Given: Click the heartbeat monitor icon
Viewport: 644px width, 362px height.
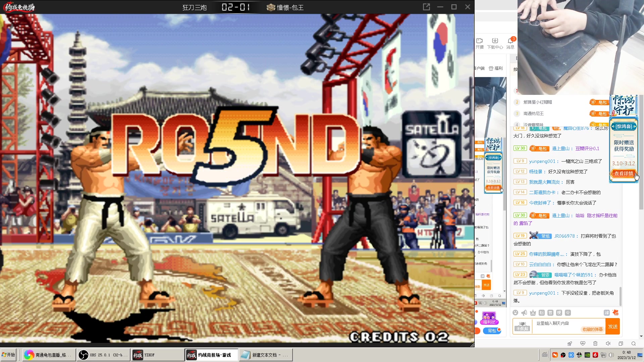Looking at the screenshot, I should pos(583,344).
